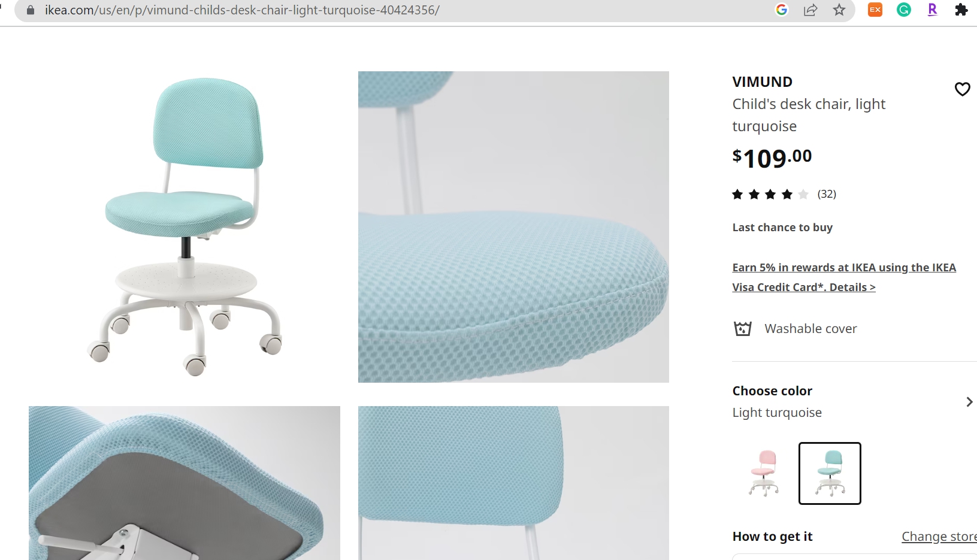Bookmark this page with the star icon
Viewport: 977px width, 560px height.
click(x=839, y=10)
